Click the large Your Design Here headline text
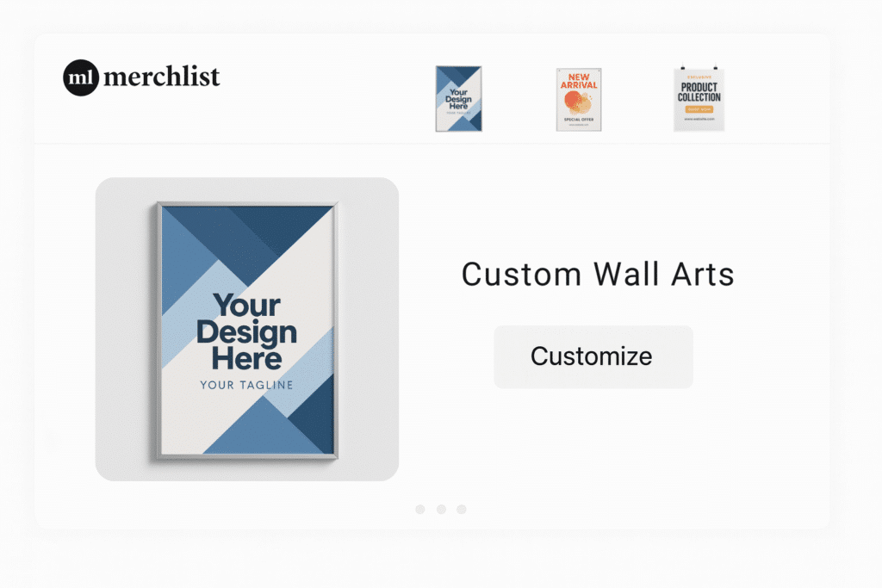Viewport: 882px width, 588px height. 247,331
